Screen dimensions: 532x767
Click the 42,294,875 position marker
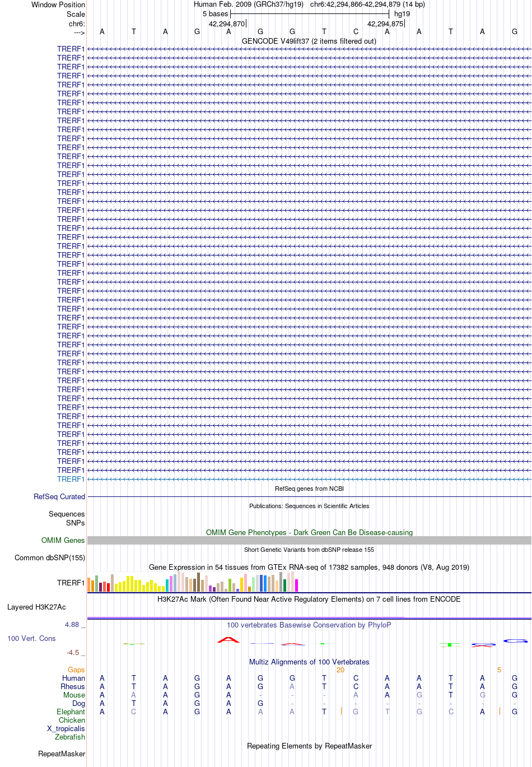385,24
